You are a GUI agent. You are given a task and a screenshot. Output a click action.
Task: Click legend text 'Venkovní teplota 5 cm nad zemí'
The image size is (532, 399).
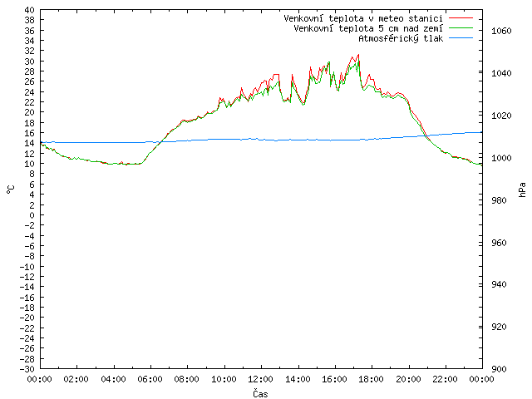[368, 28]
